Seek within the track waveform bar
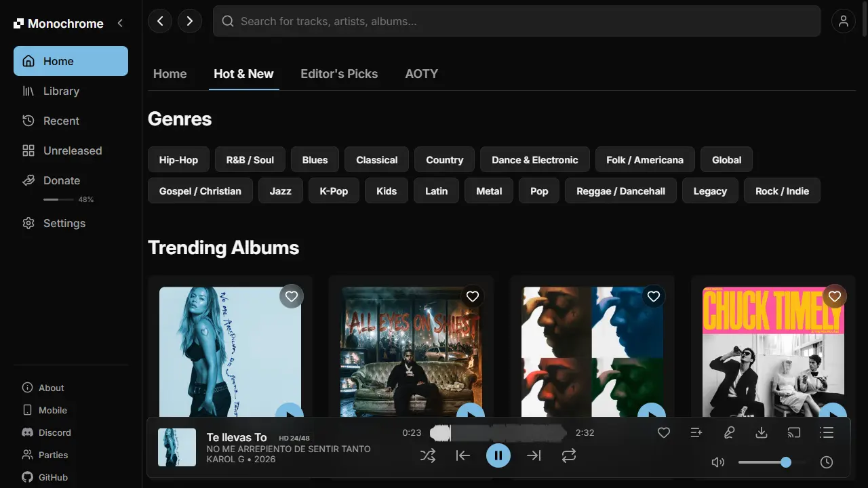Viewport: 868px width, 488px height. point(498,432)
